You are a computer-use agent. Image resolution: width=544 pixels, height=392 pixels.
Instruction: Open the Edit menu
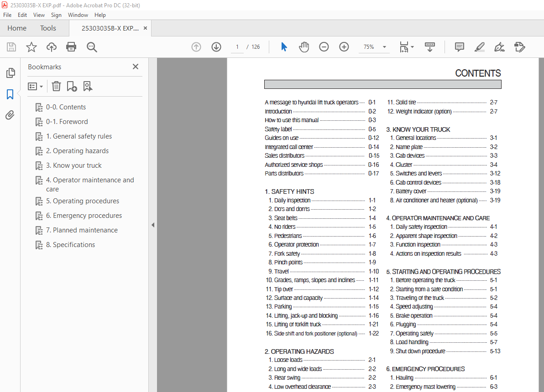point(22,15)
